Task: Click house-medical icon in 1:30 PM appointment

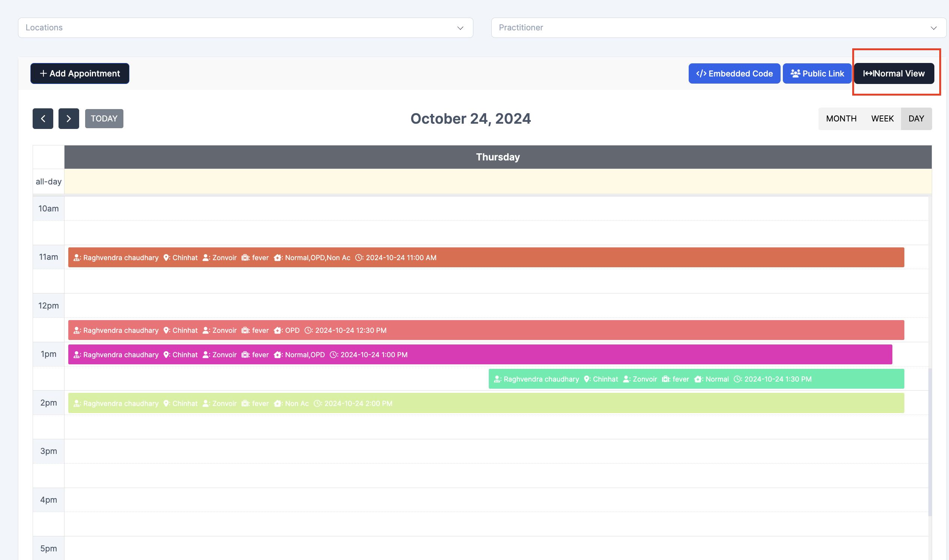Action: (698, 379)
